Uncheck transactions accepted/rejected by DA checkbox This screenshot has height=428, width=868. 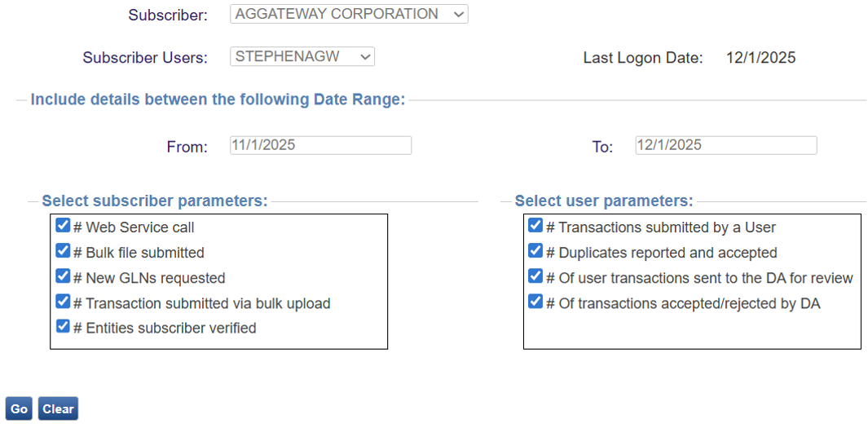[x=535, y=302]
